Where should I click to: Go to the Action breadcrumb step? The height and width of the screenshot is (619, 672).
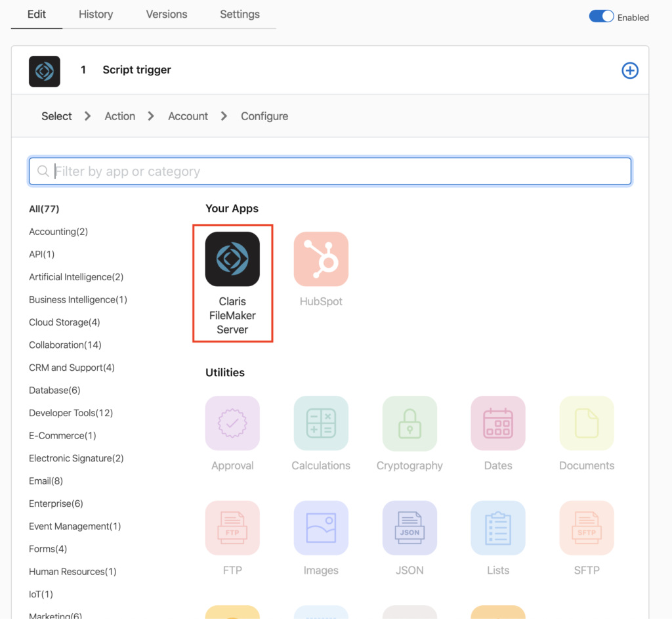(119, 116)
